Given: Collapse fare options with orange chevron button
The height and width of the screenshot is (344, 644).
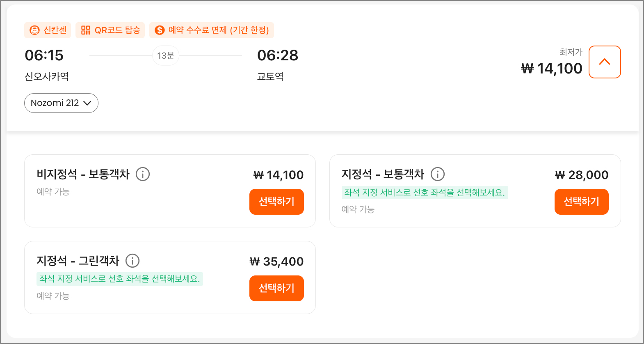Looking at the screenshot, I should point(604,62).
